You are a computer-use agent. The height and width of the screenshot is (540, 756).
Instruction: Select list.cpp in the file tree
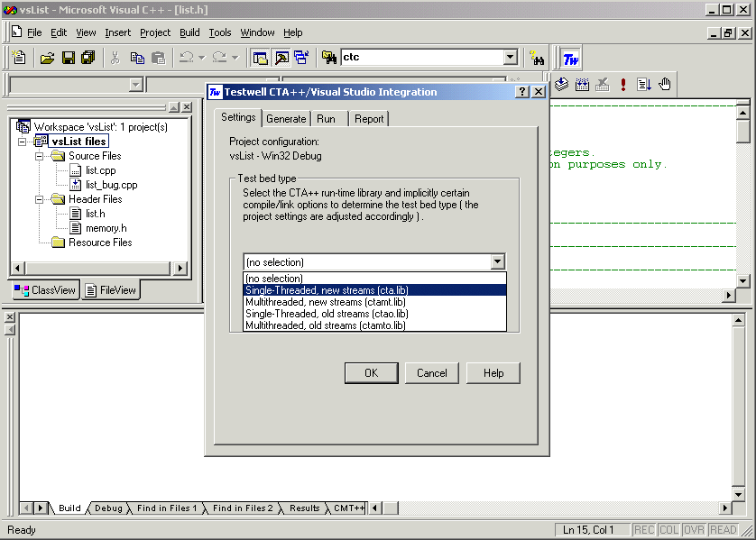(x=100, y=170)
